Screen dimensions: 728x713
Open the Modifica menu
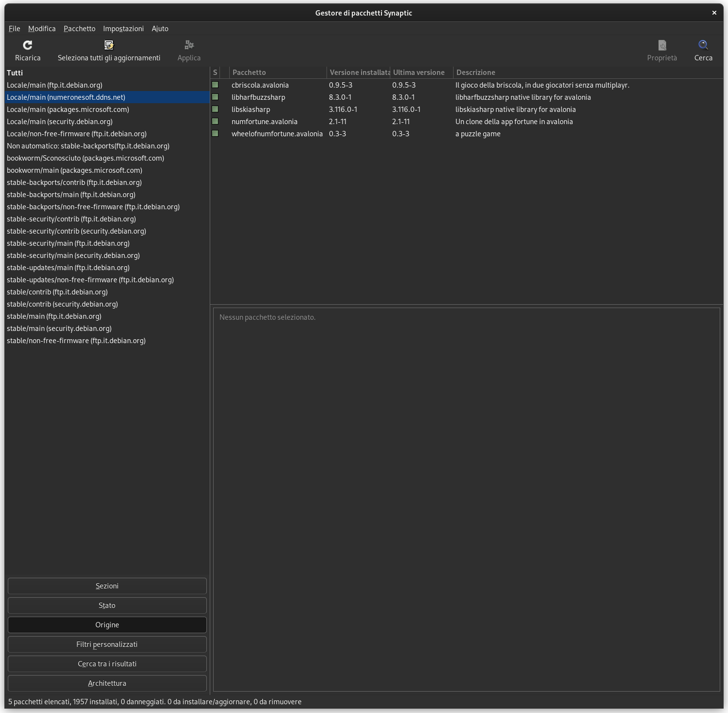click(x=42, y=29)
